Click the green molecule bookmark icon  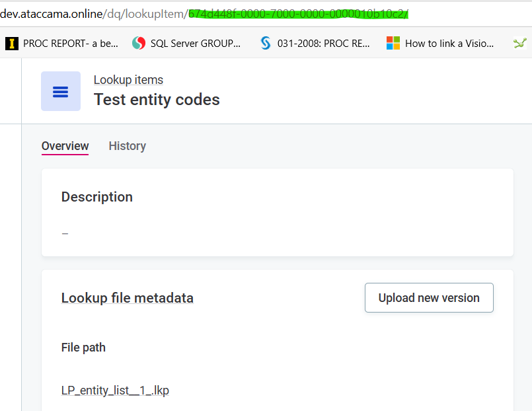pyautogui.click(x=520, y=44)
